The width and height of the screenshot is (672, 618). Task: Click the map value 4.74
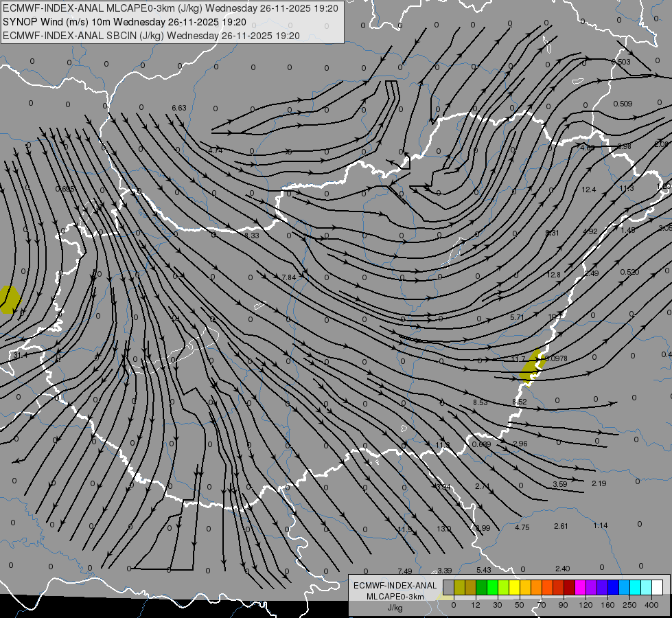pos(215,150)
